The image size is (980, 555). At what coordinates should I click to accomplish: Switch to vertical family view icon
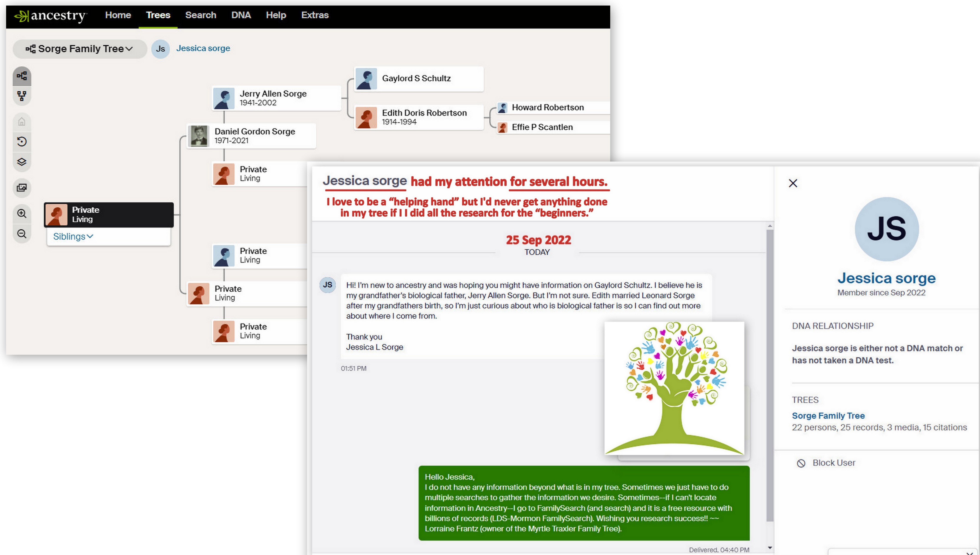click(x=22, y=96)
